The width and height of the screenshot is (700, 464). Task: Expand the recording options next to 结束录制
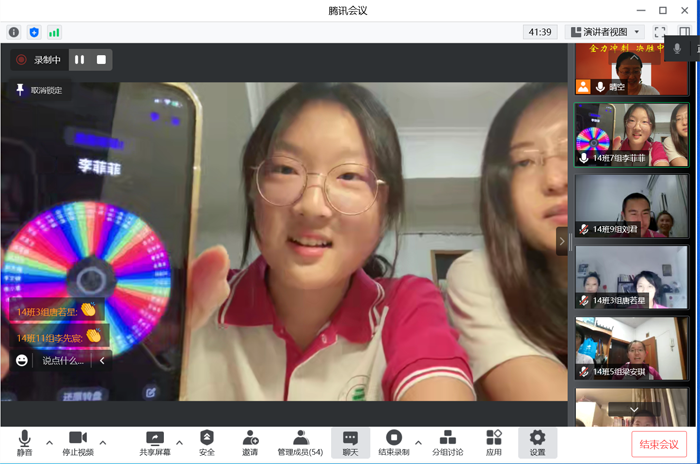(418, 443)
